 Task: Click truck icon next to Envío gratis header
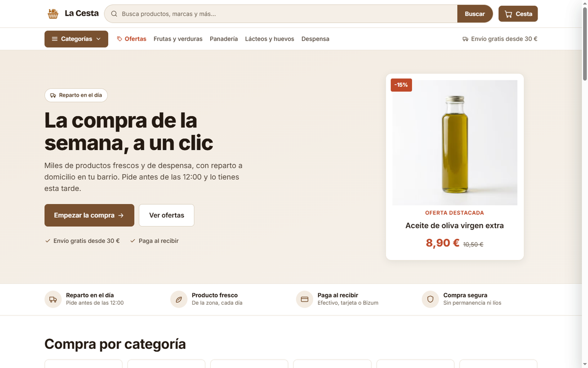(465, 39)
